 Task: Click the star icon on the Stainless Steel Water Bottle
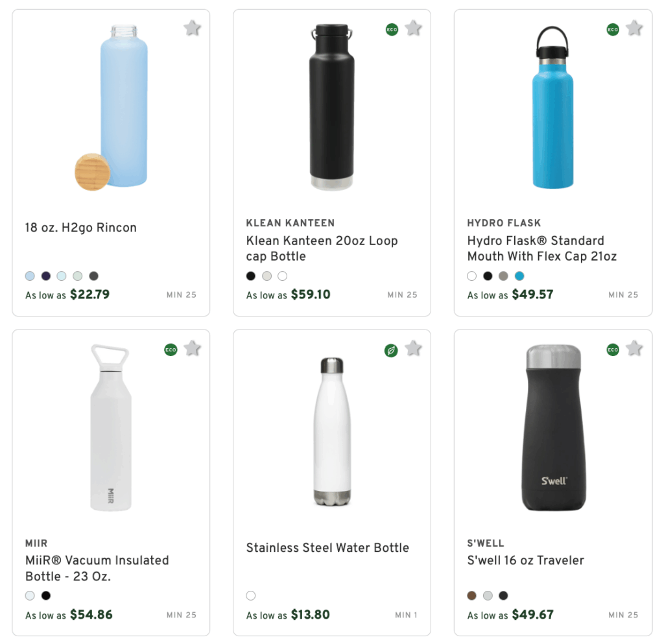click(413, 348)
